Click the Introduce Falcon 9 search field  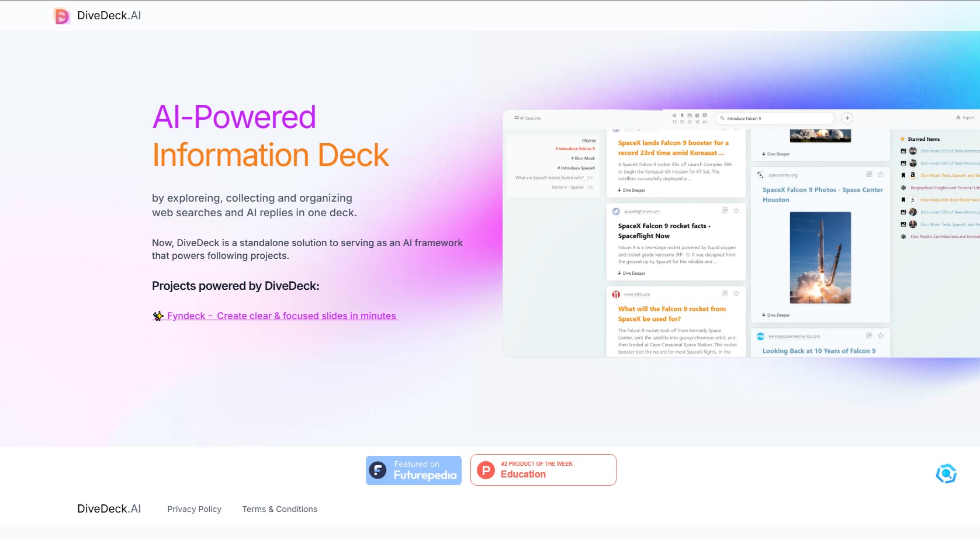tap(774, 118)
